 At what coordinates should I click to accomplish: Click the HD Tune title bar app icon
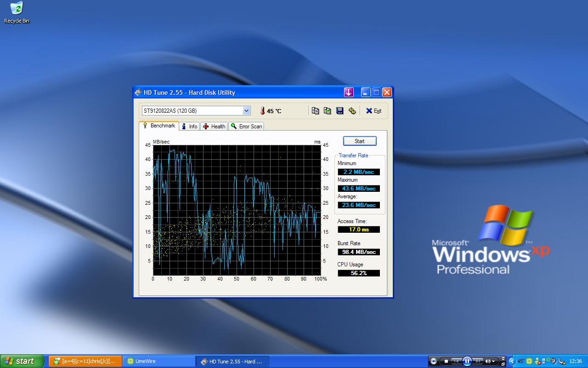tap(138, 92)
